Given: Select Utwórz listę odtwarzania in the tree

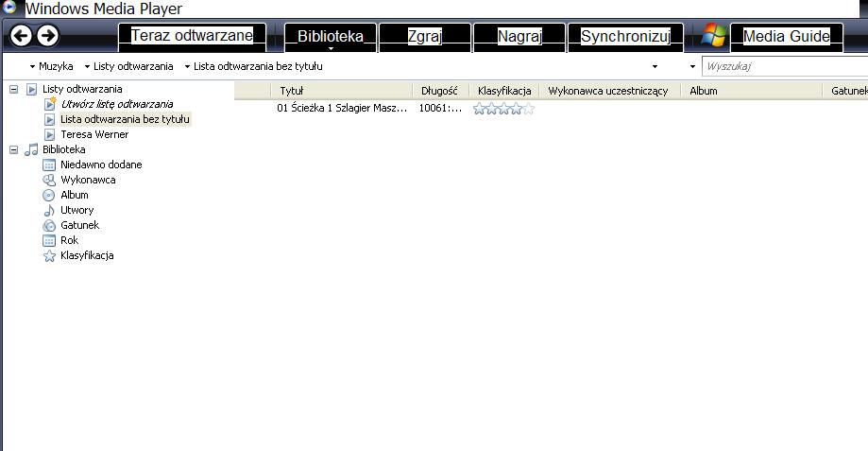Looking at the screenshot, I should pos(117,104).
